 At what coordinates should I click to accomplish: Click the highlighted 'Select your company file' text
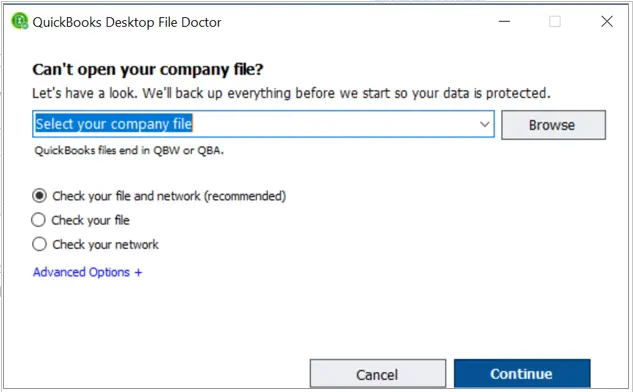tap(114, 124)
